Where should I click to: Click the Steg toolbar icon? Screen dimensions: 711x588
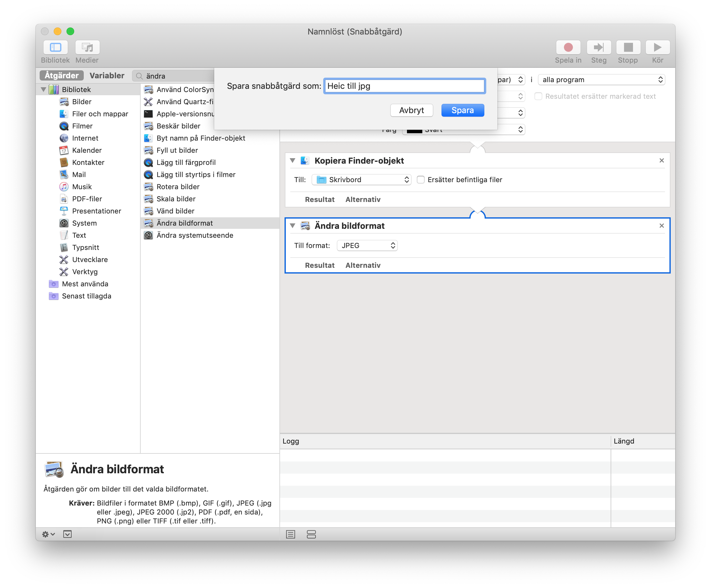[x=598, y=47]
